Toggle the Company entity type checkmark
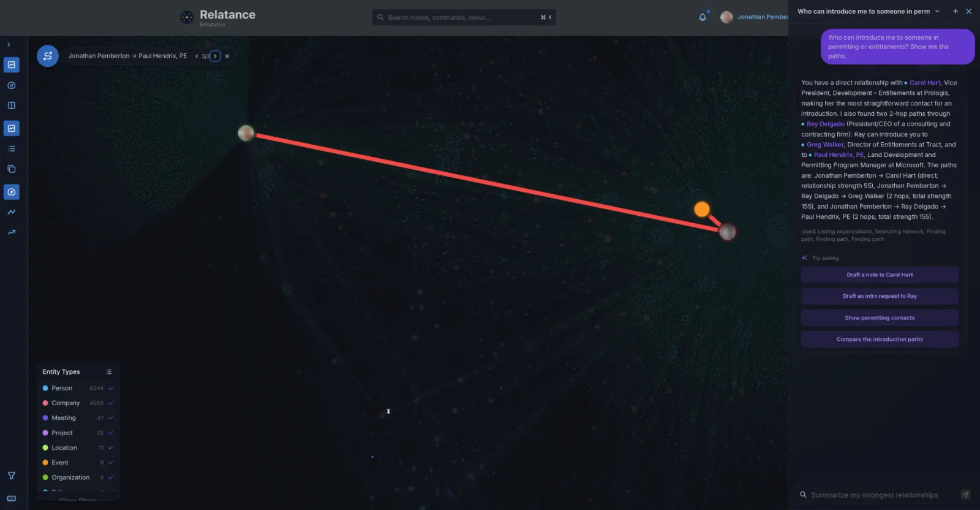The width and height of the screenshot is (980, 510). point(111,403)
